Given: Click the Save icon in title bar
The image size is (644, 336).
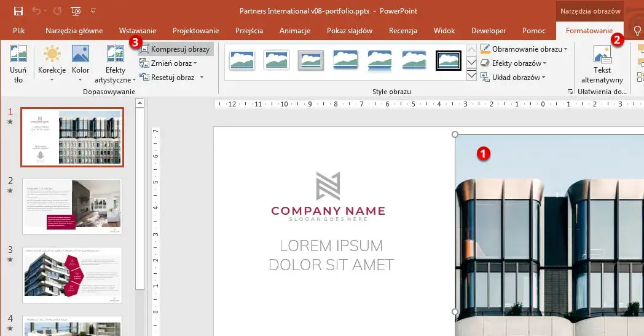Looking at the screenshot, I should [18, 11].
